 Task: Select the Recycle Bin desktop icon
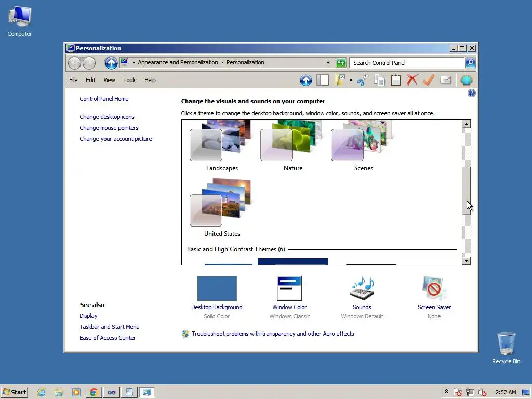[x=506, y=348]
